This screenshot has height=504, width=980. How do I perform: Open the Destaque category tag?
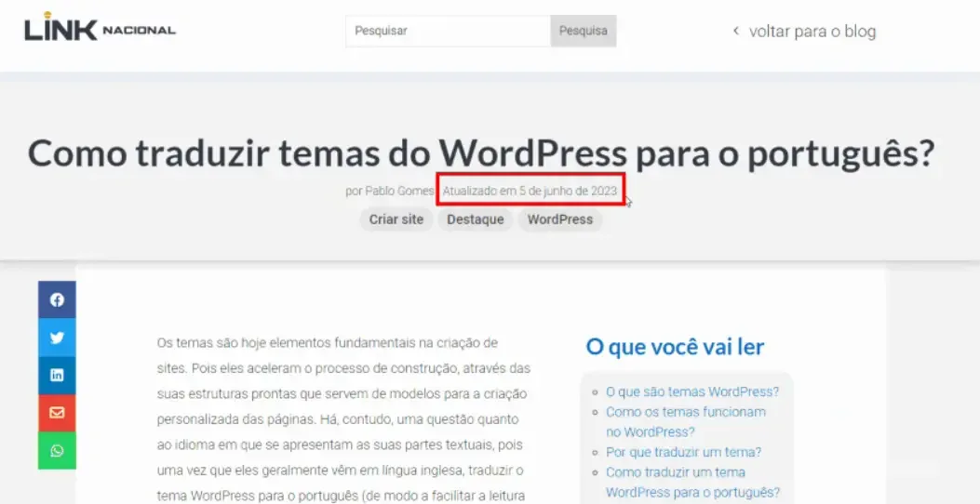[x=475, y=219]
